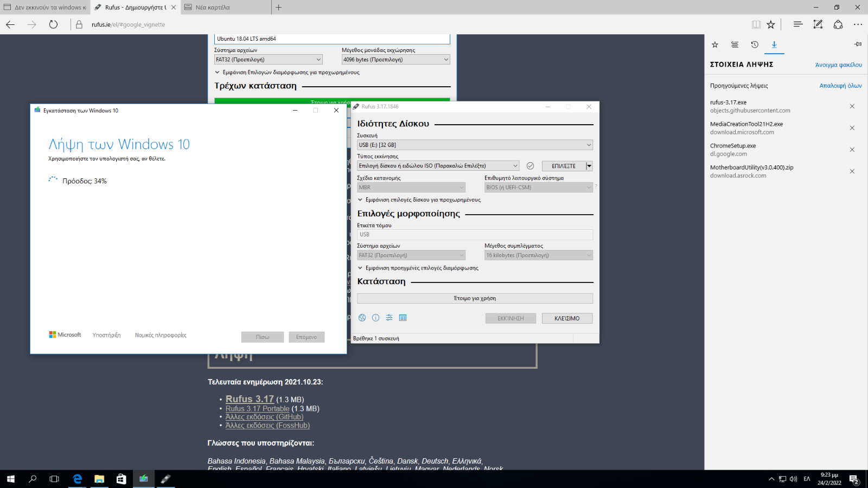Open 16 kilobytes cluster size dropdown
The image size is (868, 488).
[x=539, y=255]
